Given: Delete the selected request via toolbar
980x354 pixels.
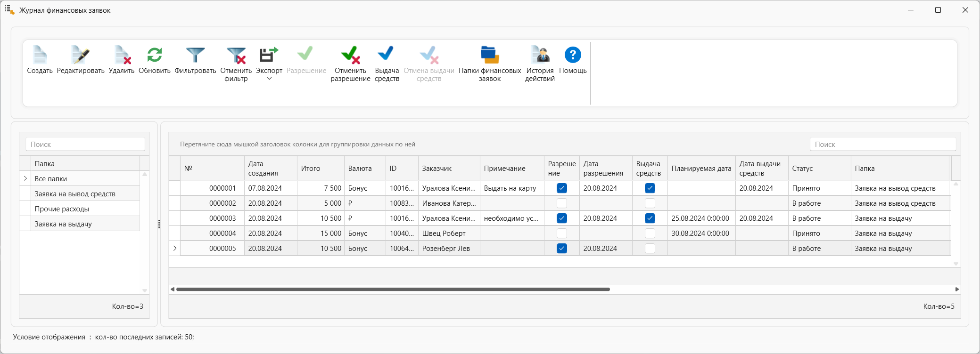Looking at the screenshot, I should point(122,55).
